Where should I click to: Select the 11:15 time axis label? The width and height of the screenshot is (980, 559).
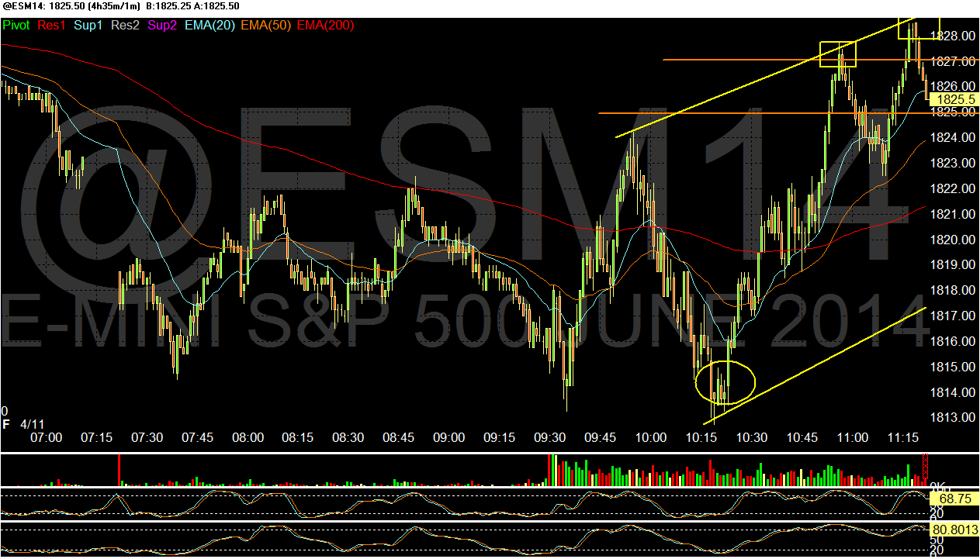[x=903, y=438]
